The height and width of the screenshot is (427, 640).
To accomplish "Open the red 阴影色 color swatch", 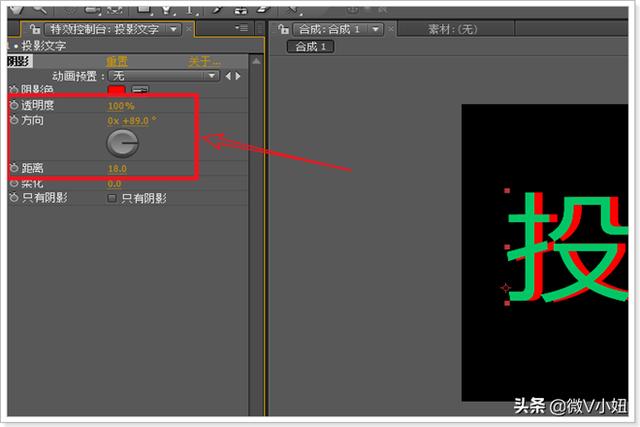I will tap(116, 90).
